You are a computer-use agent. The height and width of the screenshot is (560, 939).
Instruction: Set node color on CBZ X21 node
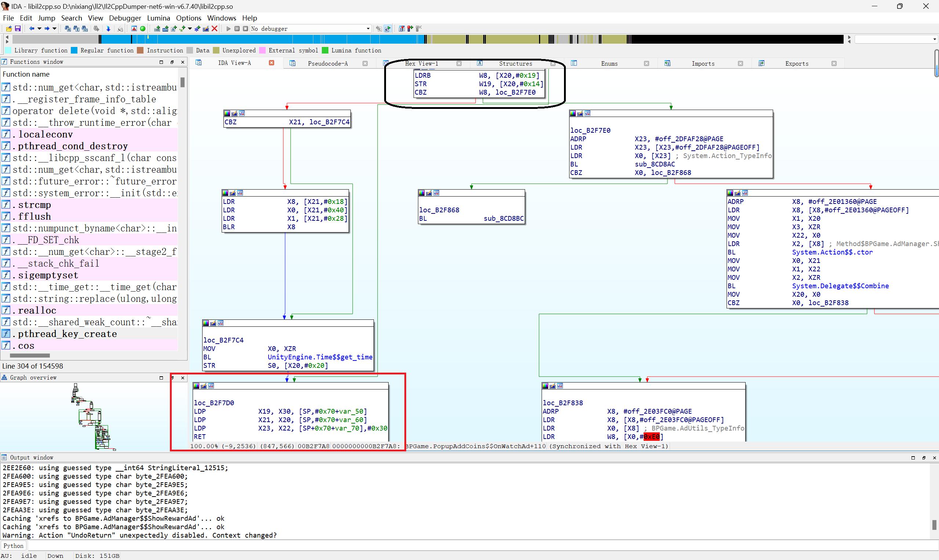[x=227, y=113]
